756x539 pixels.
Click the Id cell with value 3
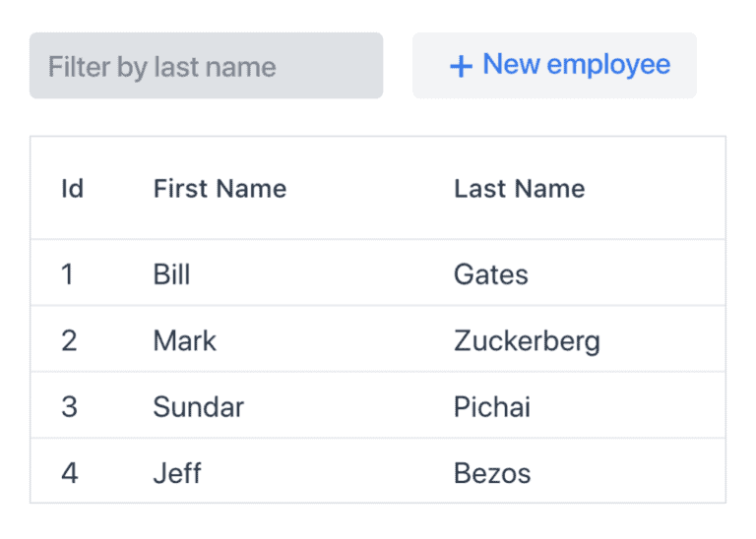click(69, 406)
